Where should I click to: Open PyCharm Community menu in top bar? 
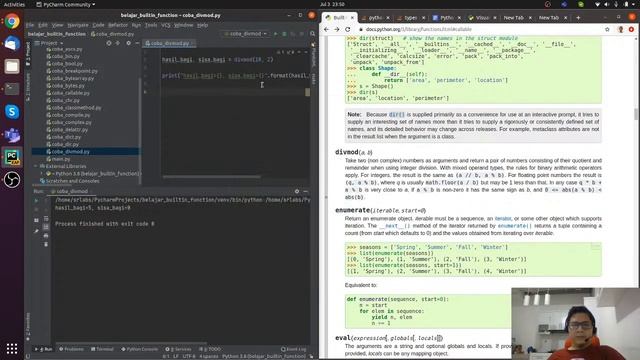[x=65, y=4]
